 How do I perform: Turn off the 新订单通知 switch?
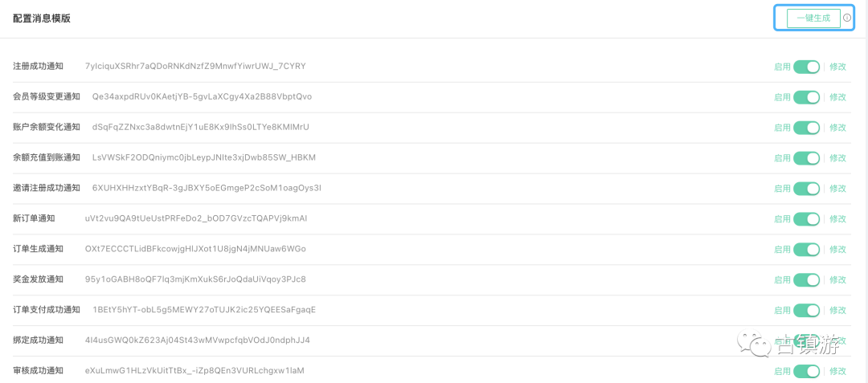[x=807, y=218]
